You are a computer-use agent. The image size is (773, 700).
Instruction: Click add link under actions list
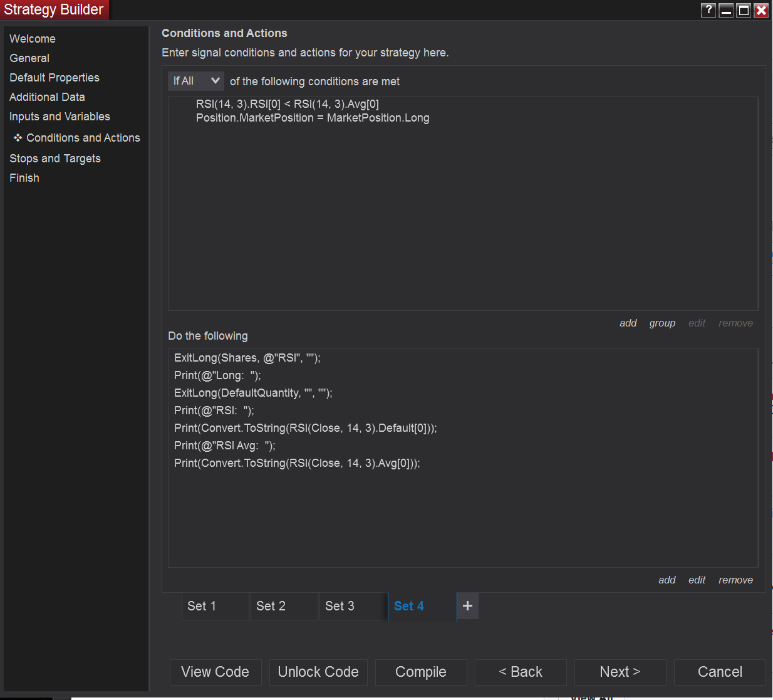tap(667, 580)
